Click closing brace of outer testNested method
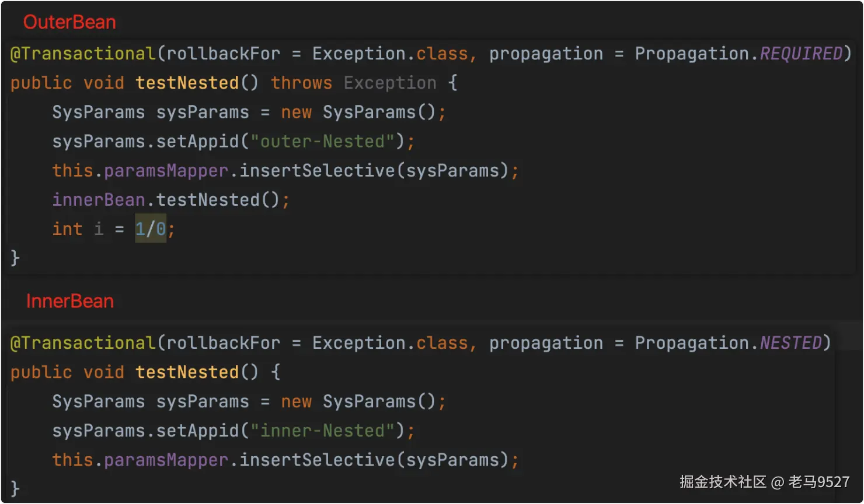Image resolution: width=864 pixels, height=504 pixels. click(x=15, y=257)
